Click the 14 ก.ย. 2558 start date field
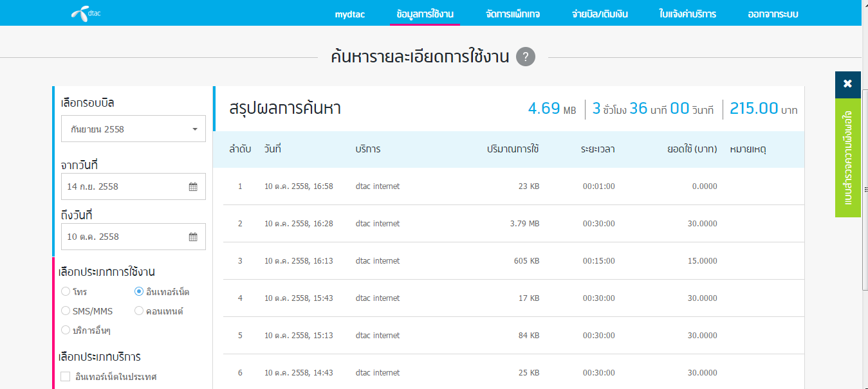The width and height of the screenshot is (868, 389). 133,186
